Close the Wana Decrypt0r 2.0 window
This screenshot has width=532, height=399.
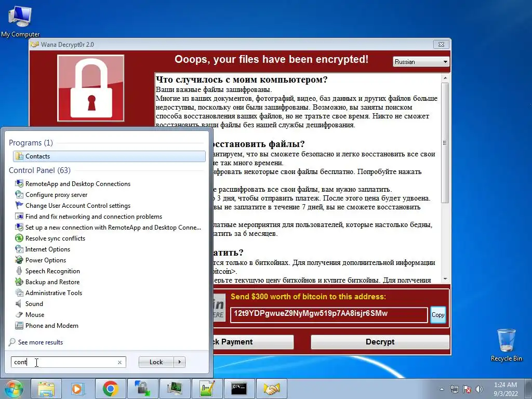coord(441,45)
